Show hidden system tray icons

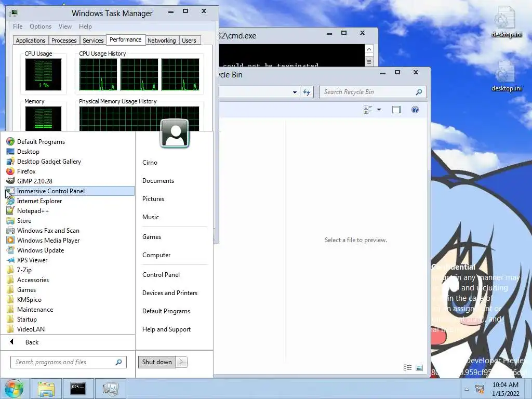[x=467, y=389]
